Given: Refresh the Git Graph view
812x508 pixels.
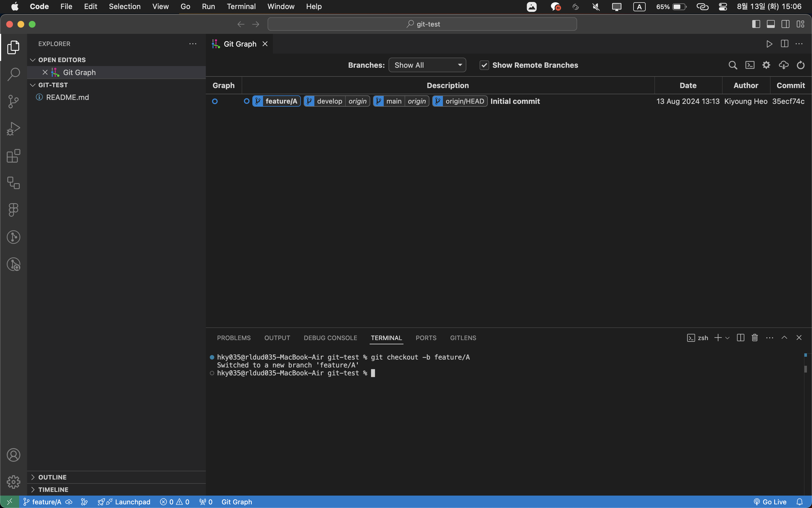Looking at the screenshot, I should tap(801, 65).
